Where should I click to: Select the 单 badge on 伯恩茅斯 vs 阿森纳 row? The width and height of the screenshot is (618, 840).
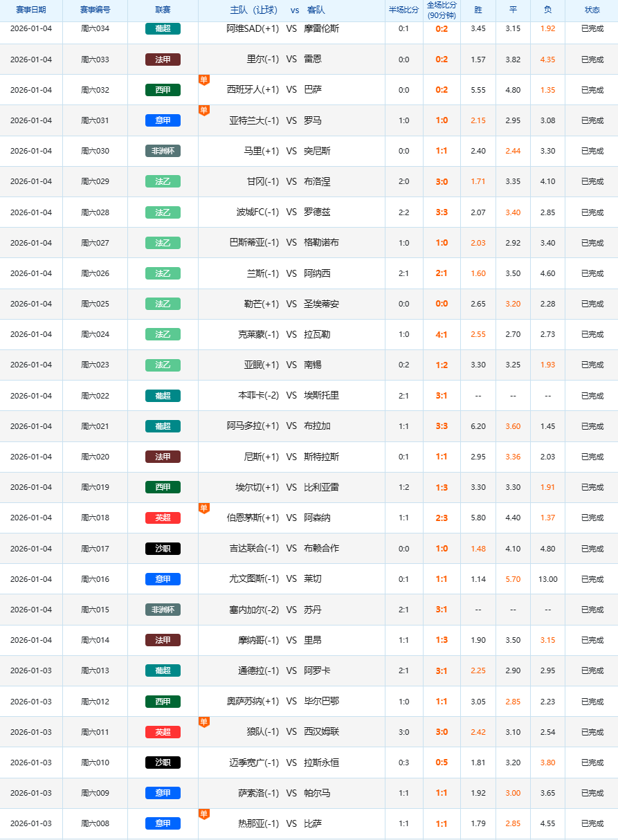(x=203, y=509)
